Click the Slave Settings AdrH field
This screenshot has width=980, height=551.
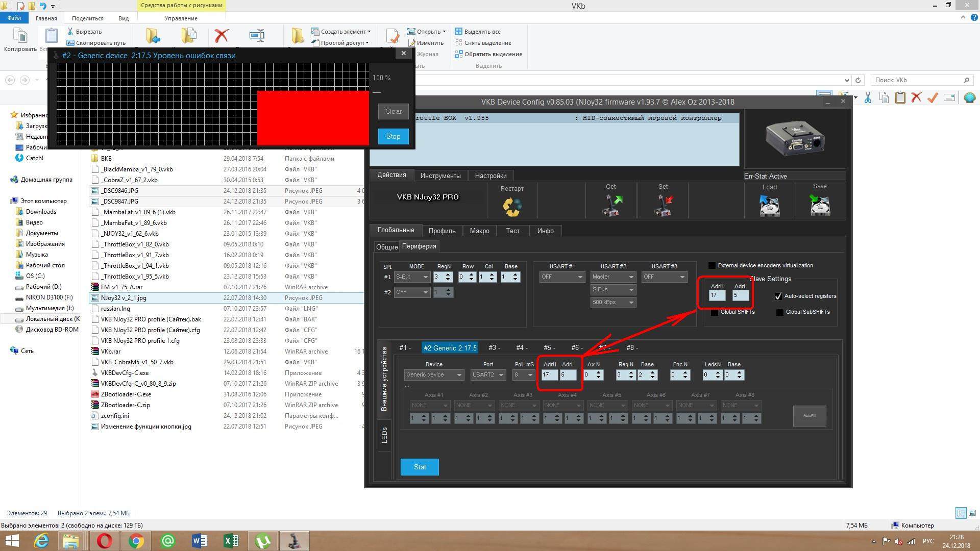click(717, 295)
